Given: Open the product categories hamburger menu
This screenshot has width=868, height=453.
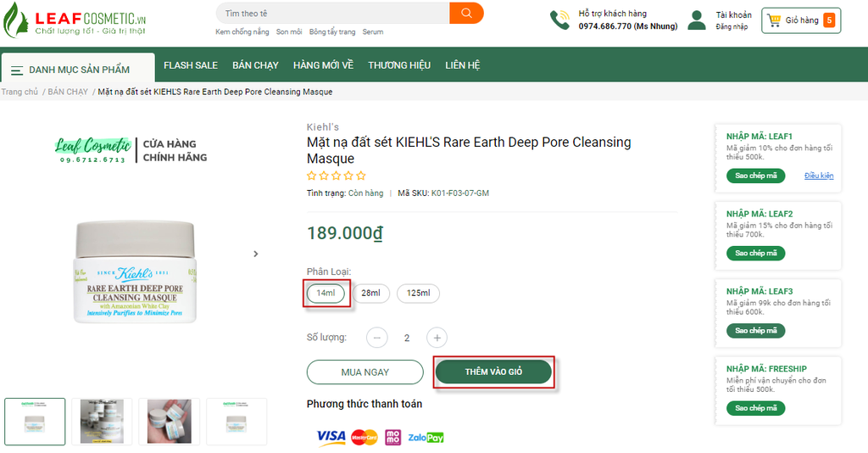Looking at the screenshot, I should coord(17,70).
